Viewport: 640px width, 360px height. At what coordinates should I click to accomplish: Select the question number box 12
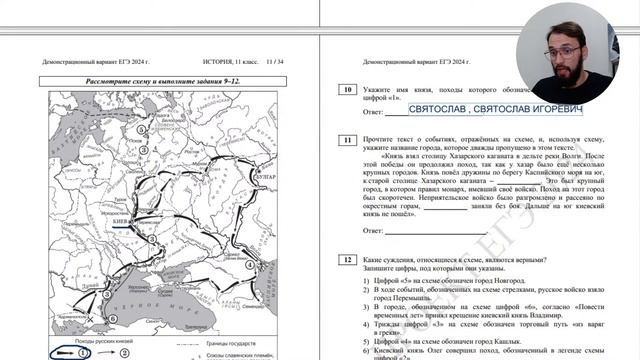(x=347, y=260)
